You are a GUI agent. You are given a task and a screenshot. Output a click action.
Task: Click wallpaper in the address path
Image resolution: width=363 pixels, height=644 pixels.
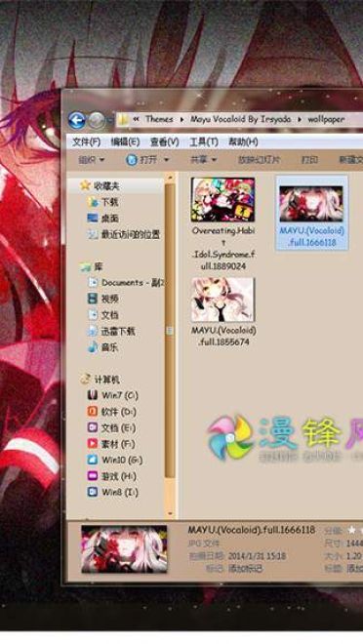tap(326, 119)
